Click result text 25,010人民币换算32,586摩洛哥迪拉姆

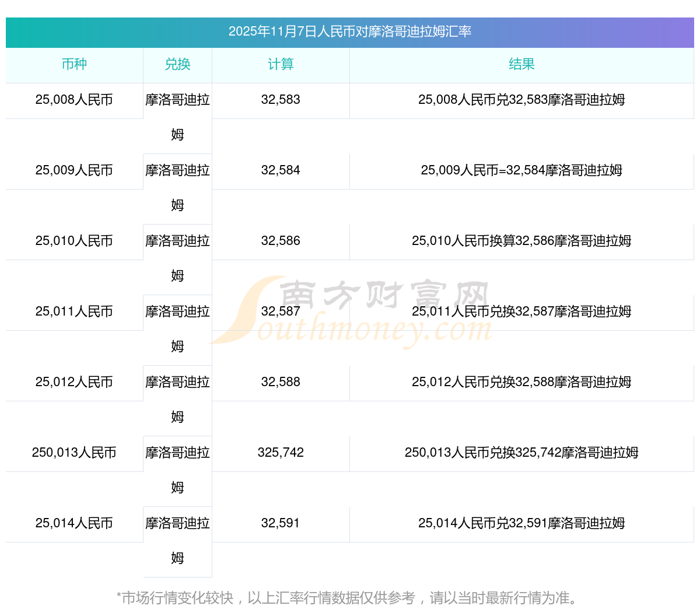[x=521, y=241]
